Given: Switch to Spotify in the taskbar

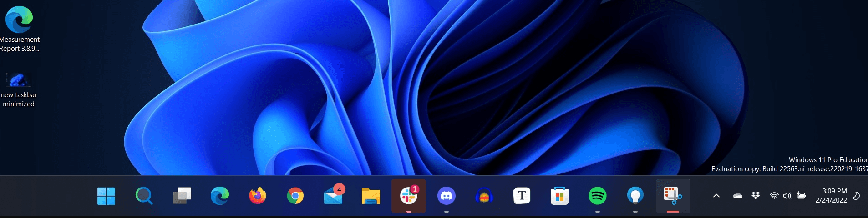Looking at the screenshot, I should pyautogui.click(x=597, y=196).
